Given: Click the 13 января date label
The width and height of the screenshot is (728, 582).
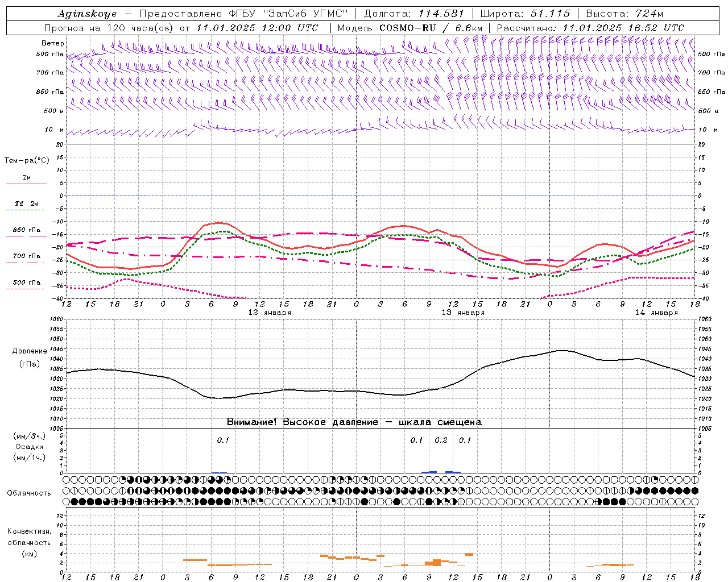Looking at the screenshot, I should click(x=463, y=313).
